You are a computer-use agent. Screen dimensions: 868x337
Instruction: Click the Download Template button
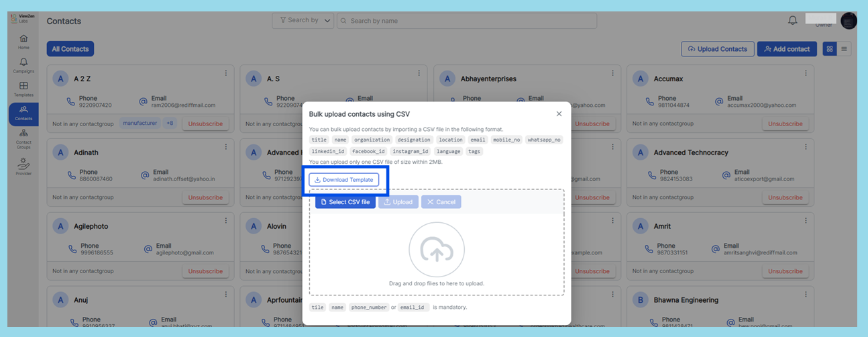[344, 180]
